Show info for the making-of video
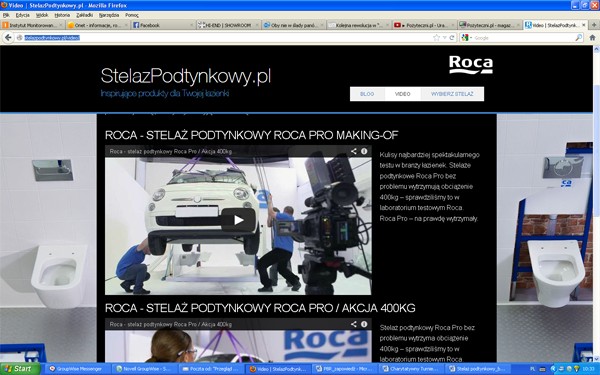Screen dimensions: 600x375 tap(364, 151)
